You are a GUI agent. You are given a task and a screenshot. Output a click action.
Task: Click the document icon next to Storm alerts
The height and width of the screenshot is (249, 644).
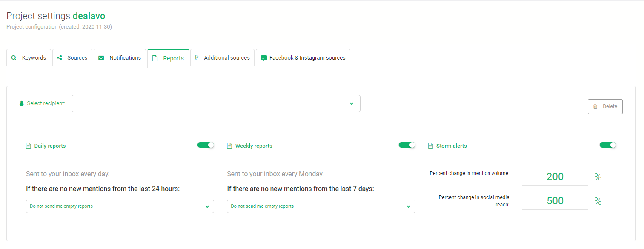click(430, 146)
